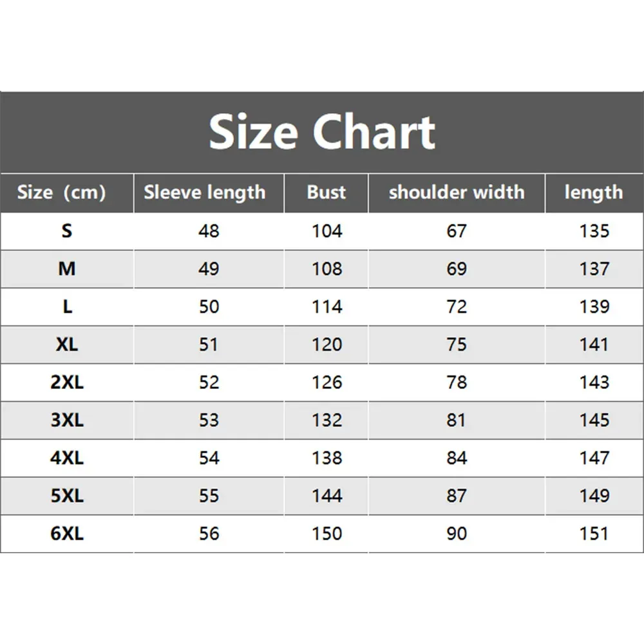The height and width of the screenshot is (644, 644).
Task: Select the S size row label
Action: click(67, 231)
